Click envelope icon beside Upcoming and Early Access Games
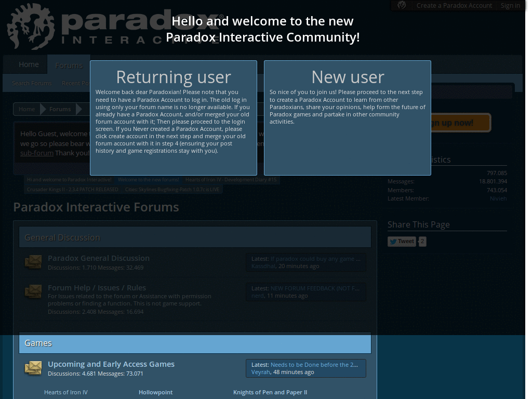 click(x=33, y=368)
